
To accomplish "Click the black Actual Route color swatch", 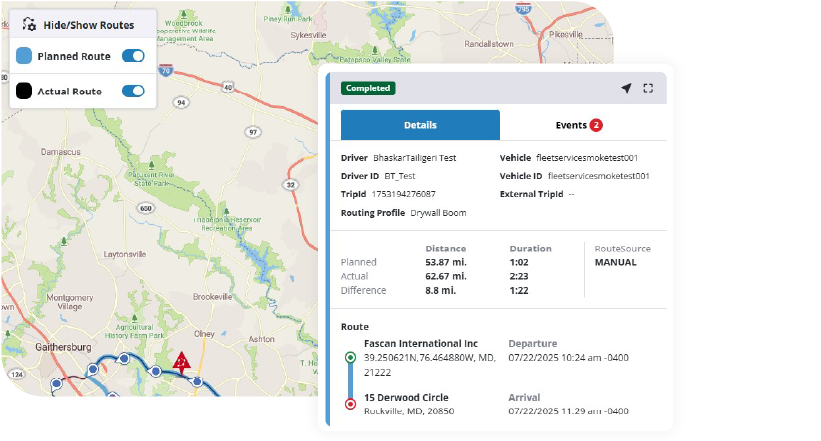I will (24, 91).
